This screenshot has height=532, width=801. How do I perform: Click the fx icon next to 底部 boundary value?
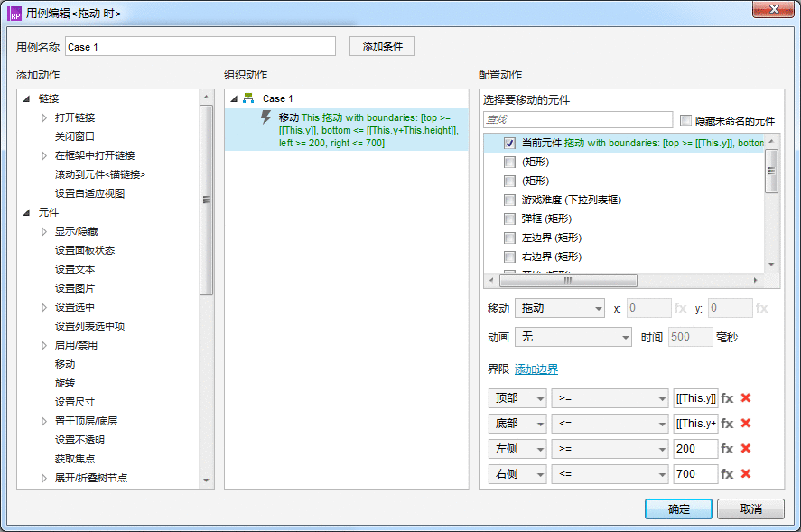coord(727,424)
